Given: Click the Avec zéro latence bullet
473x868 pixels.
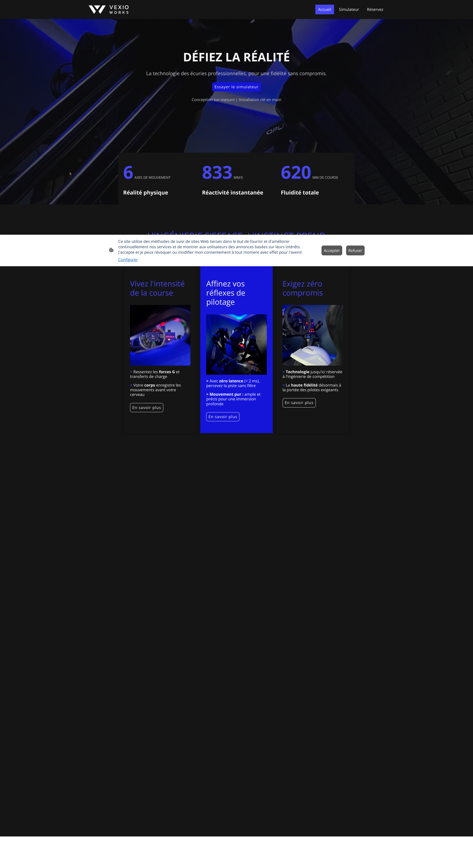Looking at the screenshot, I should pos(233,383).
